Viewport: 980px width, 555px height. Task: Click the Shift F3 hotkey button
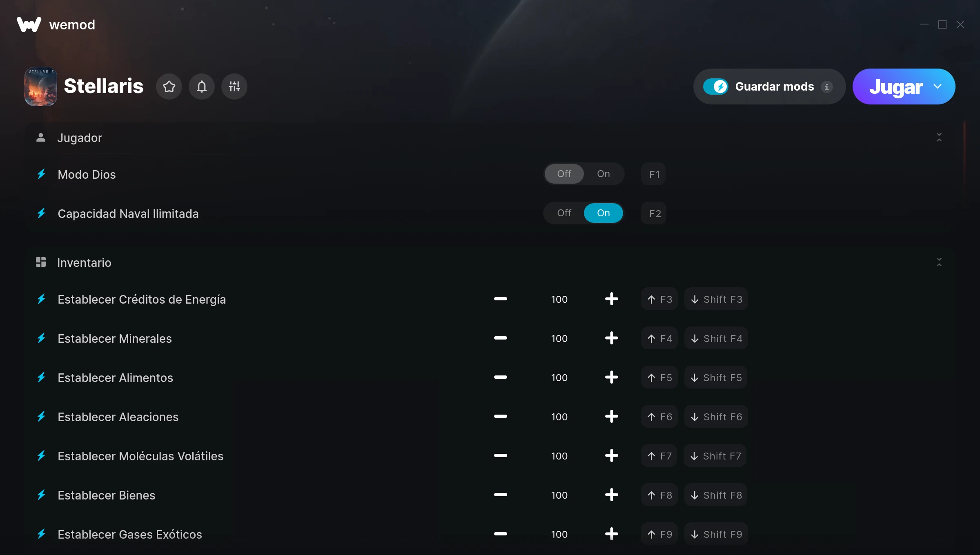pyautogui.click(x=716, y=299)
